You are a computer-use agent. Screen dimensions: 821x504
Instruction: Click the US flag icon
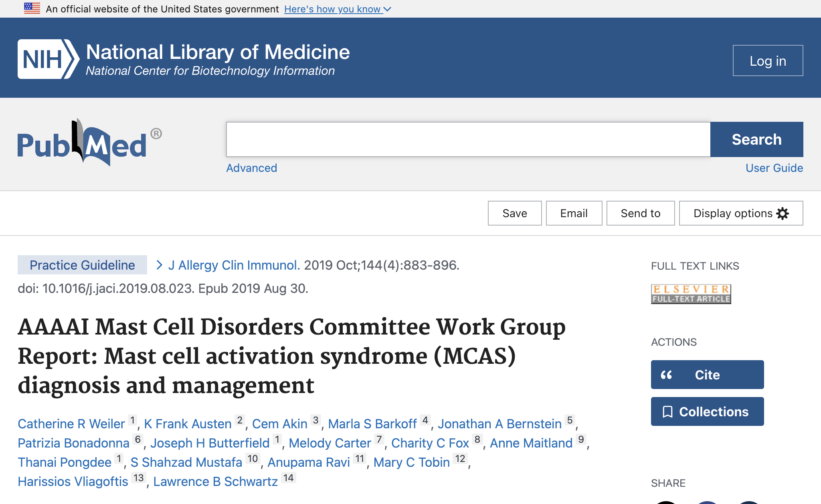(32, 8)
